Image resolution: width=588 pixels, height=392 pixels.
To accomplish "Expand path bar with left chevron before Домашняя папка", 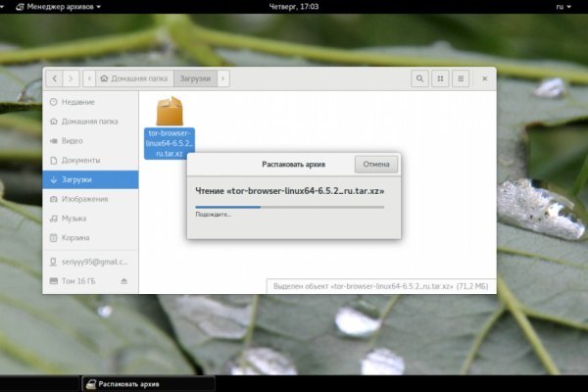I will tap(91, 77).
